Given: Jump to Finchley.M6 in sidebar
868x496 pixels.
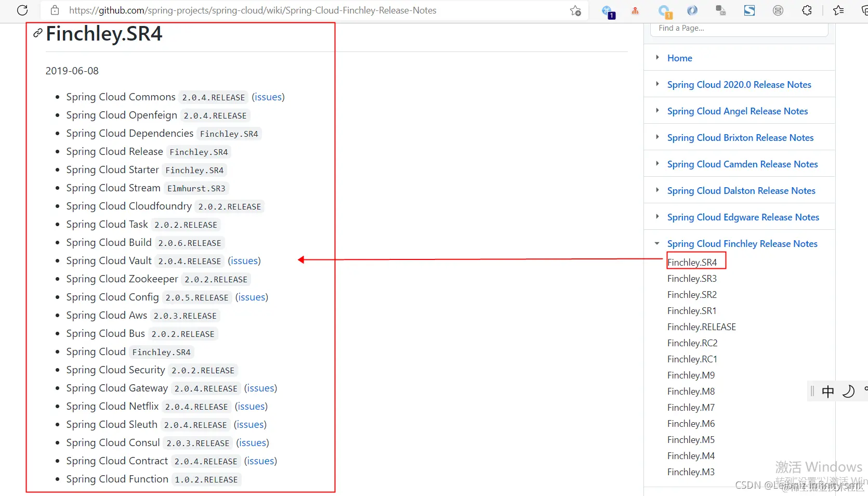Looking at the screenshot, I should click(x=691, y=424).
